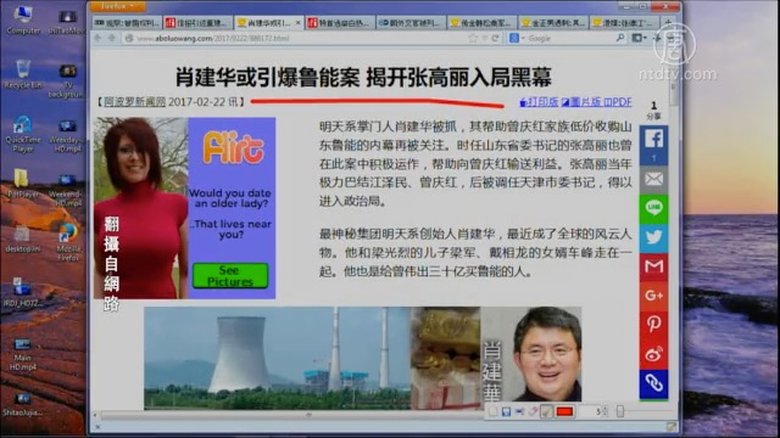Pin the article with Pinterest icon
Image resolution: width=780 pixels, height=438 pixels.
point(653,324)
